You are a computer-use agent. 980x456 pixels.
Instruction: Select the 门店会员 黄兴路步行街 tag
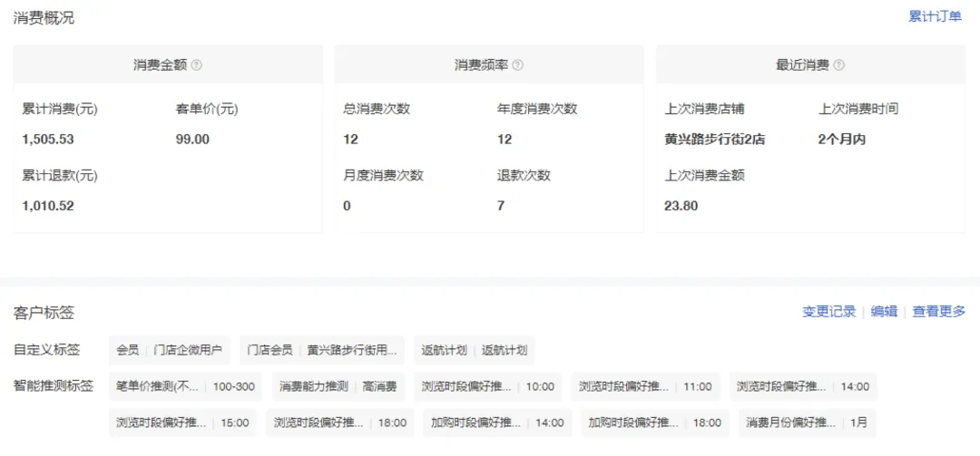pos(322,350)
